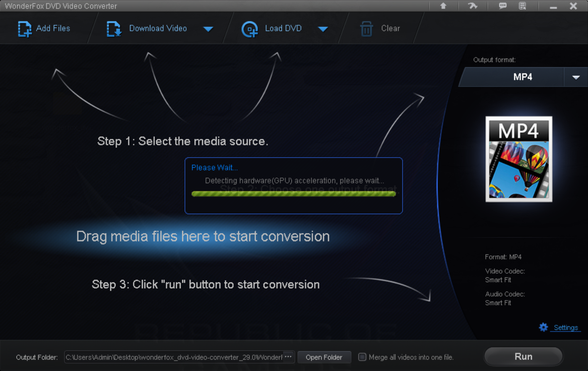The image size is (588, 371).
Task: Enable Merge all videos into one file
Action: [362, 357]
